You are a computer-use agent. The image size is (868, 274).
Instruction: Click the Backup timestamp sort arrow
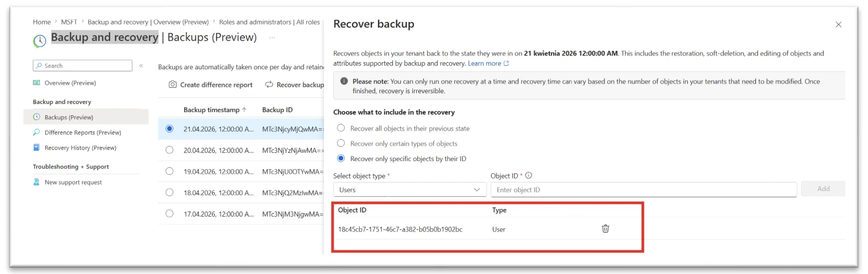244,110
